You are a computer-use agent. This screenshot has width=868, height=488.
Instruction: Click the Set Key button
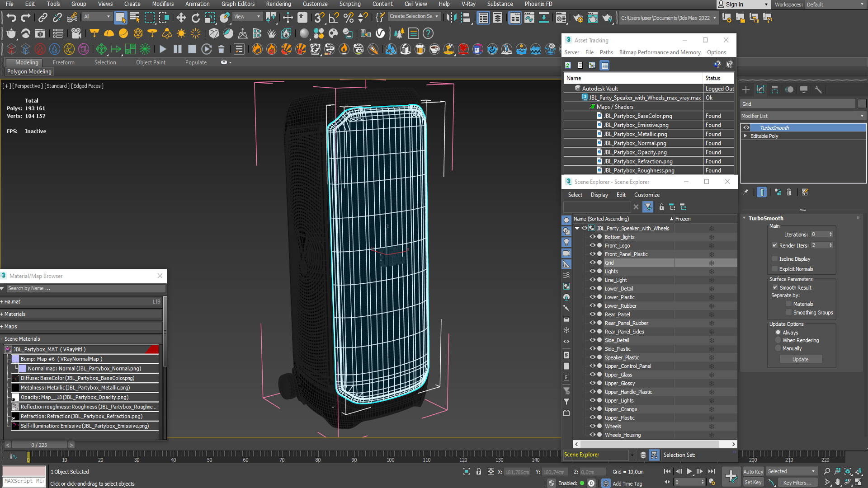[x=753, y=483]
